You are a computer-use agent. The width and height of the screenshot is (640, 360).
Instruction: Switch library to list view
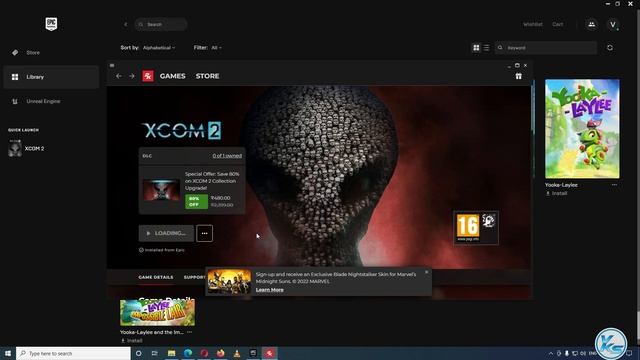tap(486, 48)
